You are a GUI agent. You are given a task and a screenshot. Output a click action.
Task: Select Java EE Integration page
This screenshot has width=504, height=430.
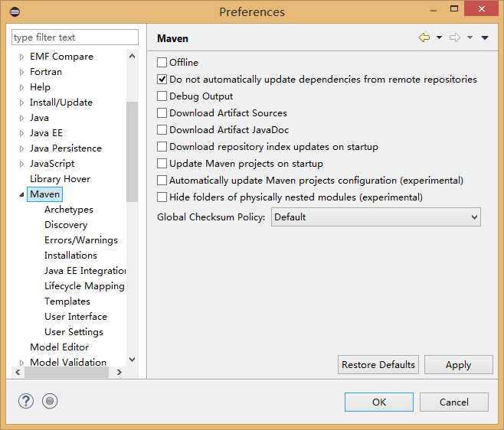pos(85,271)
